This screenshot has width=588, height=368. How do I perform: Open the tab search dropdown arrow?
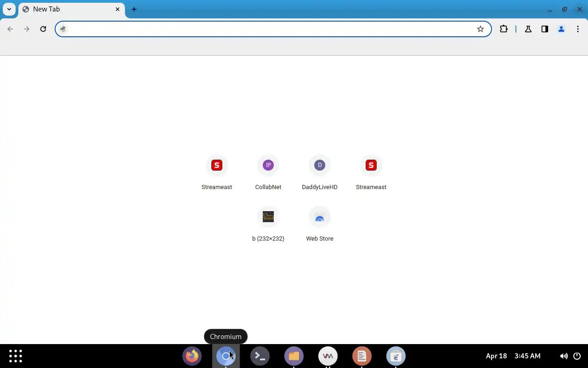point(9,9)
